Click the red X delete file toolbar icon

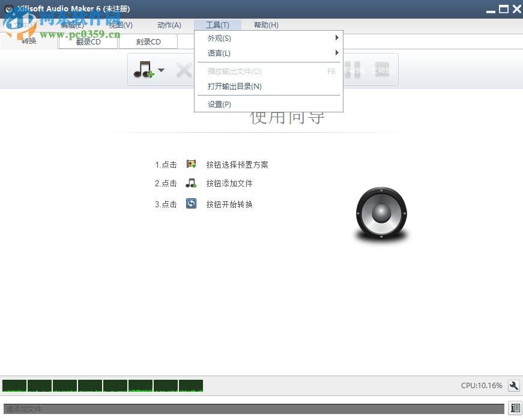click(x=184, y=70)
